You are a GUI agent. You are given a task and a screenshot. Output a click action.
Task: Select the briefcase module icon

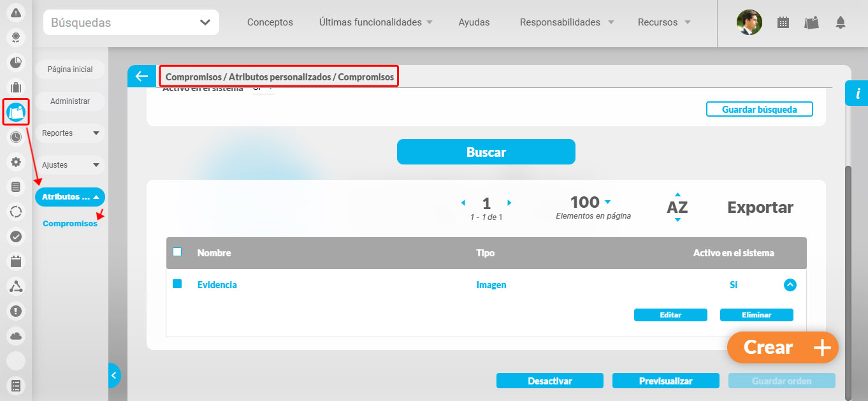click(15, 87)
